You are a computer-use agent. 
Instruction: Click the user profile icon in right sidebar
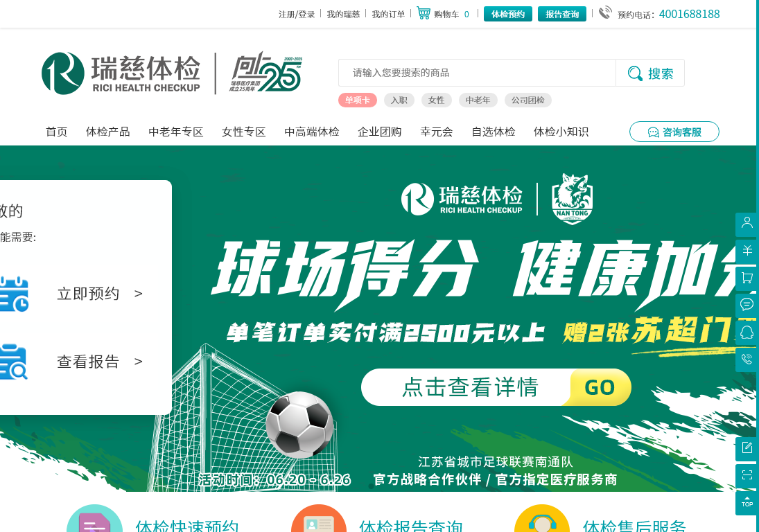coord(747,224)
